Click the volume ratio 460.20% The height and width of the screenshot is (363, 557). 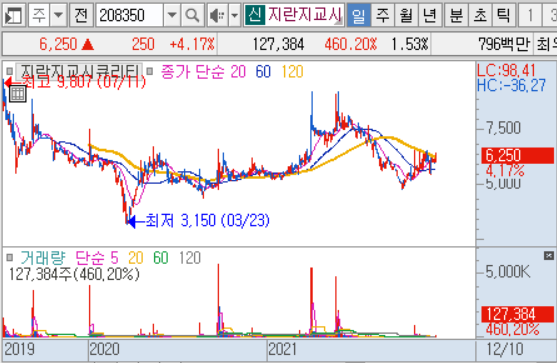(351, 45)
